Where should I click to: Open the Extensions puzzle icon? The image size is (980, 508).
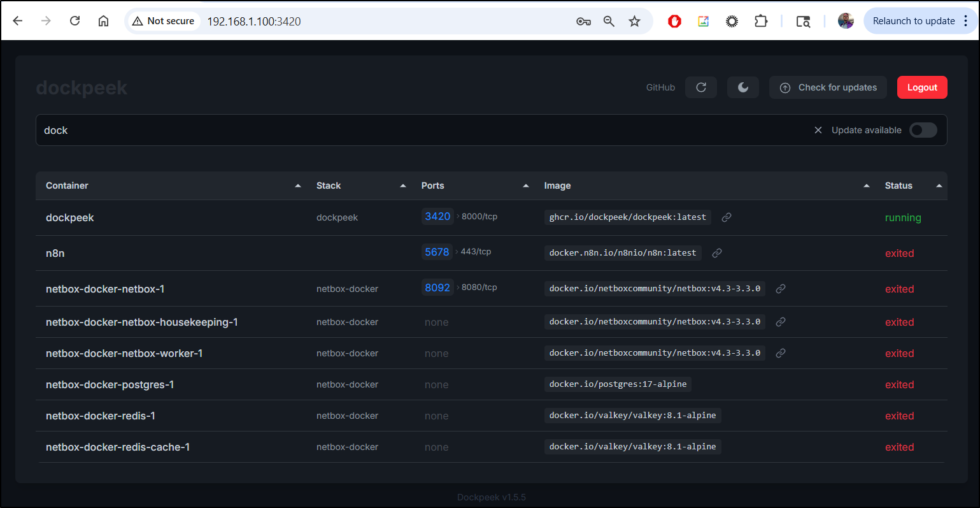pyautogui.click(x=761, y=21)
